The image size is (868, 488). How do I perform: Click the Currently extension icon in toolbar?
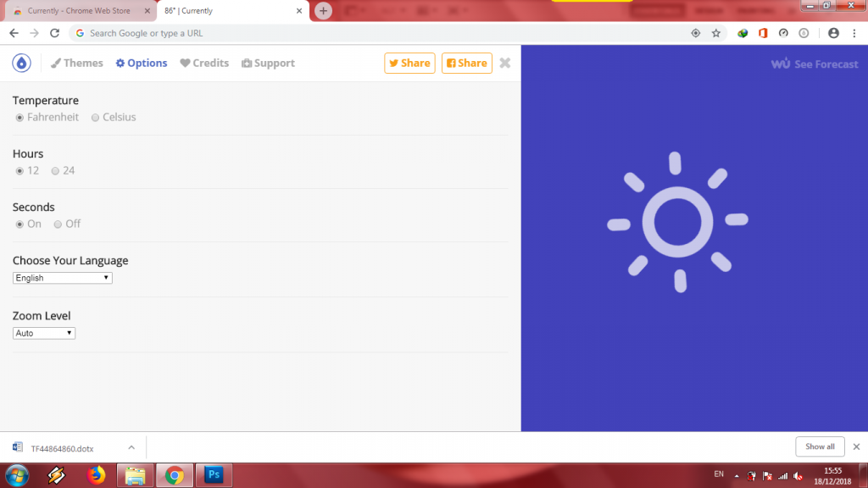coord(804,33)
